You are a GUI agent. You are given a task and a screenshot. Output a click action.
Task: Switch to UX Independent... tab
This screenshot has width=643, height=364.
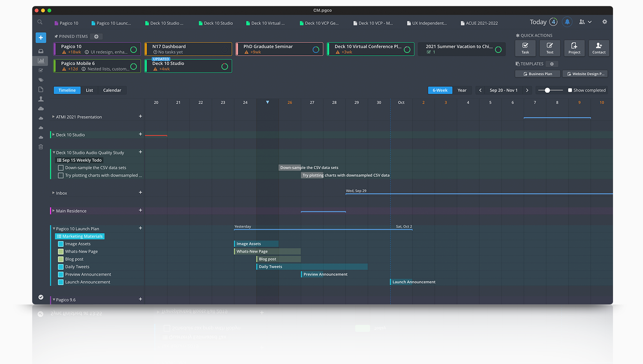pyautogui.click(x=427, y=23)
